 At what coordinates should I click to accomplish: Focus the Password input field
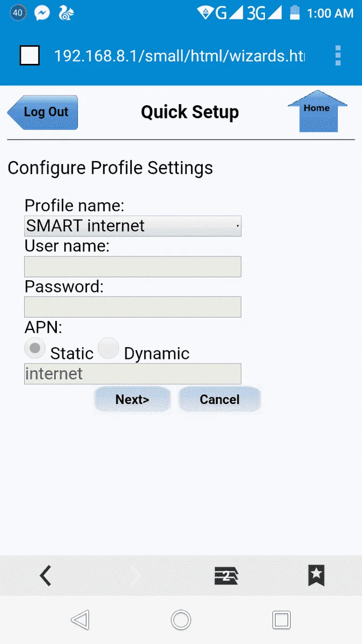(x=133, y=307)
